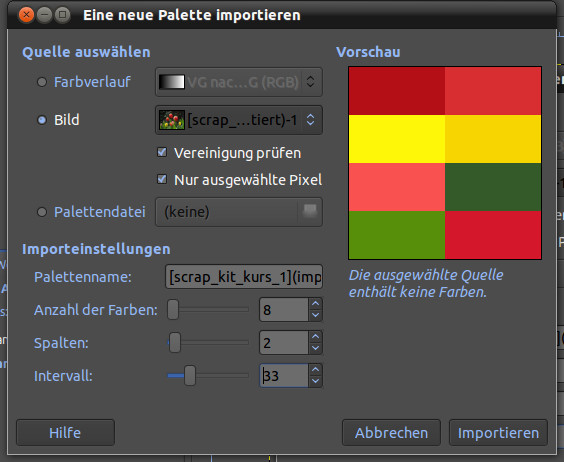Click the yellow swatch in Vorschau preview
The image size is (564, 462).
pos(397,139)
